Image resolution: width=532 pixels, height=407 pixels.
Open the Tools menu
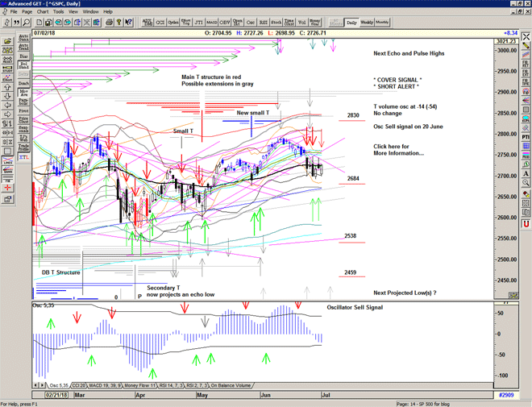point(59,12)
